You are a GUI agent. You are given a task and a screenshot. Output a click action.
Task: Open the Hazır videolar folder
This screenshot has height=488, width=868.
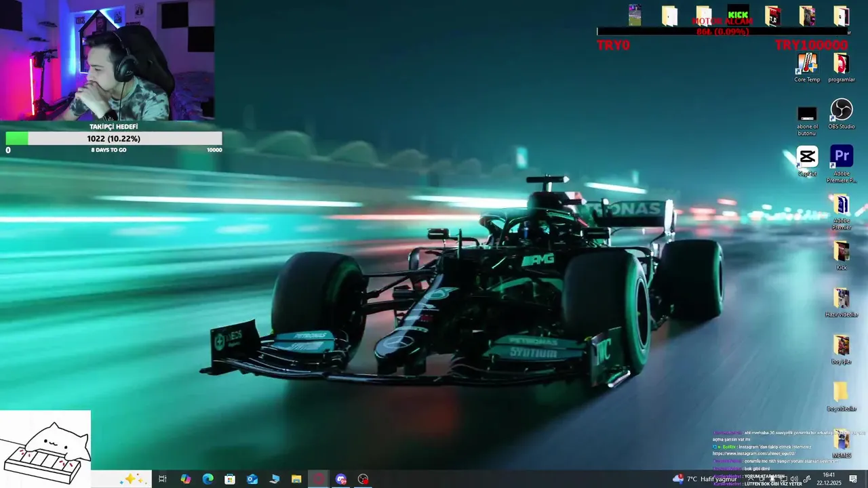842,302
